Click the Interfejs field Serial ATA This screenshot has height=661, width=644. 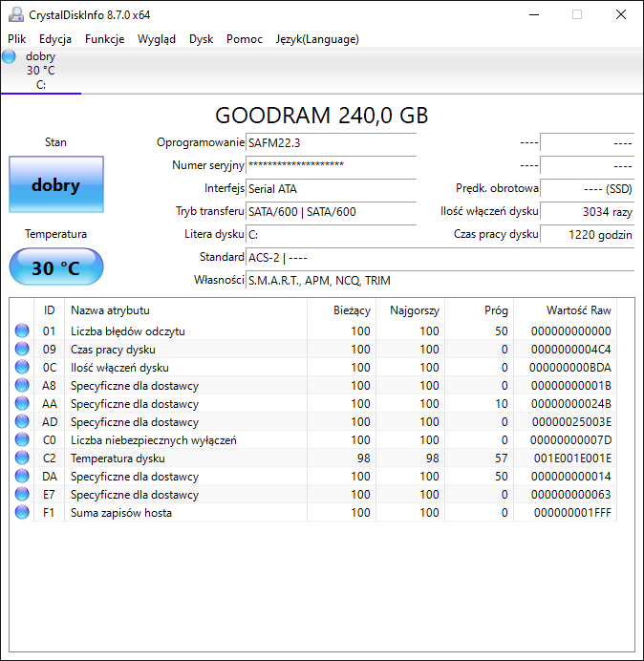[331, 188]
